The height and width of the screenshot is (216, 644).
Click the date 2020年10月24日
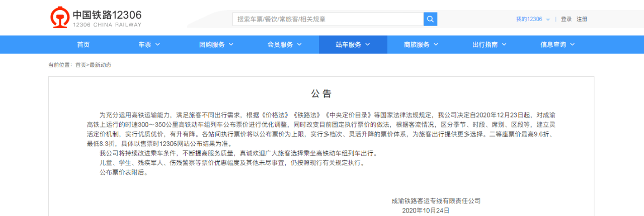[x=426, y=210]
